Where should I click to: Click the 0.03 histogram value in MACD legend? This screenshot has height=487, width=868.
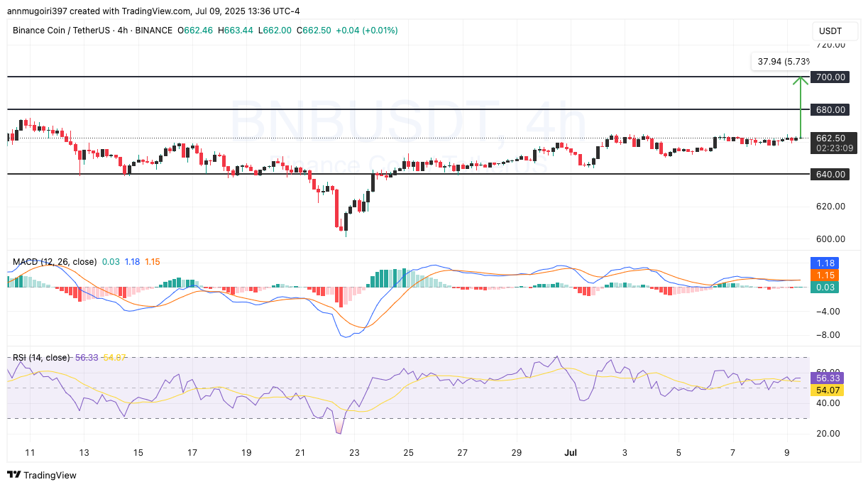click(x=111, y=262)
